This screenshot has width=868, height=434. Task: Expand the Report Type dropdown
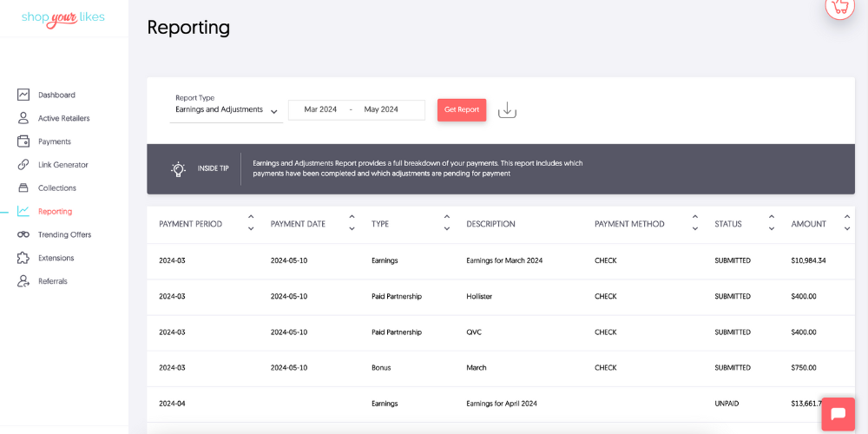pos(226,109)
